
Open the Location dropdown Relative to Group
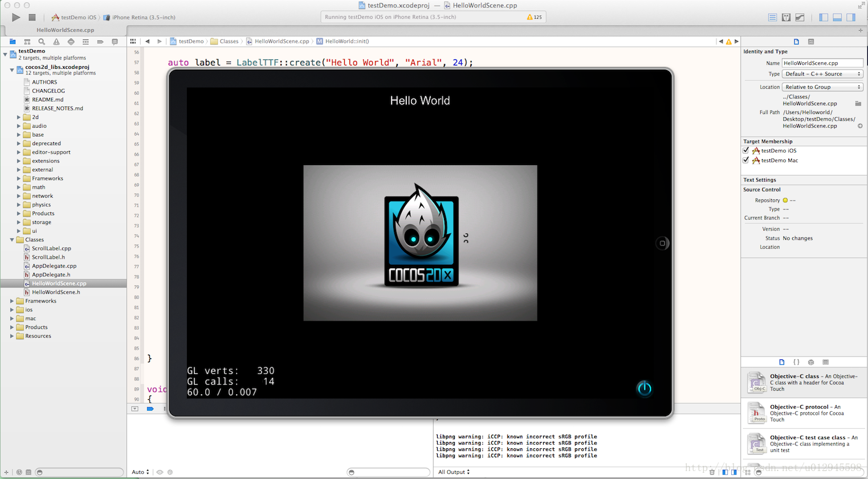822,87
